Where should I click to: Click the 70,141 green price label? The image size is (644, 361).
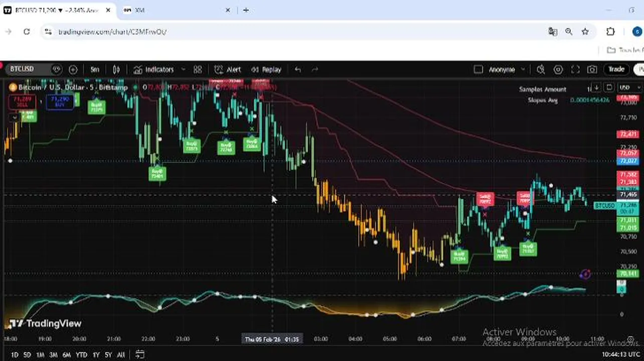click(628, 273)
